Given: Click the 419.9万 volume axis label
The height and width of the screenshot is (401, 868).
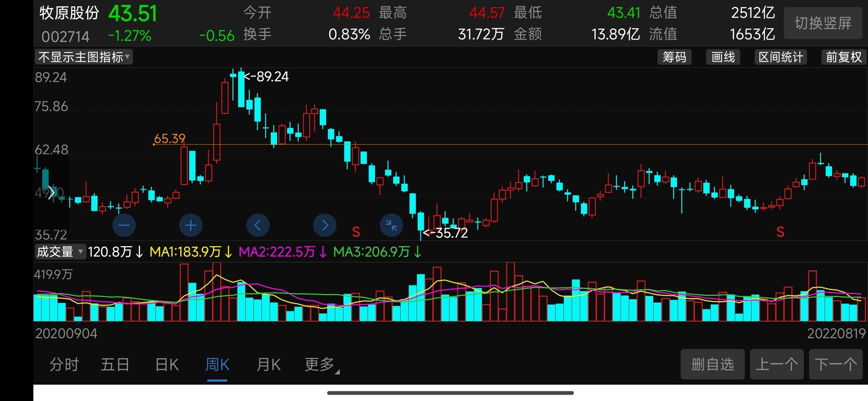Looking at the screenshot, I should coord(53,274).
